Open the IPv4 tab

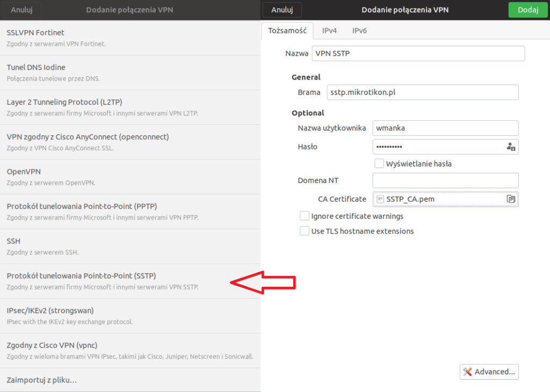[x=329, y=31]
